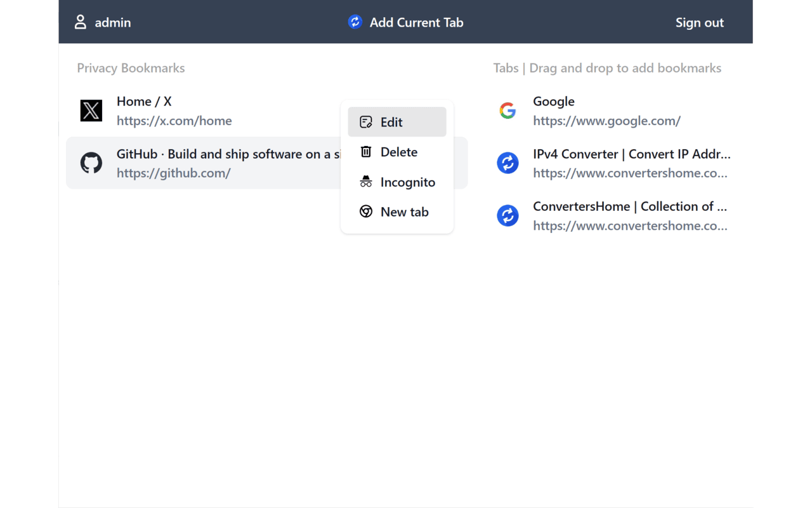The height and width of the screenshot is (508, 812).
Task: Click the Chrome icon next to New tab
Action: 365,211
